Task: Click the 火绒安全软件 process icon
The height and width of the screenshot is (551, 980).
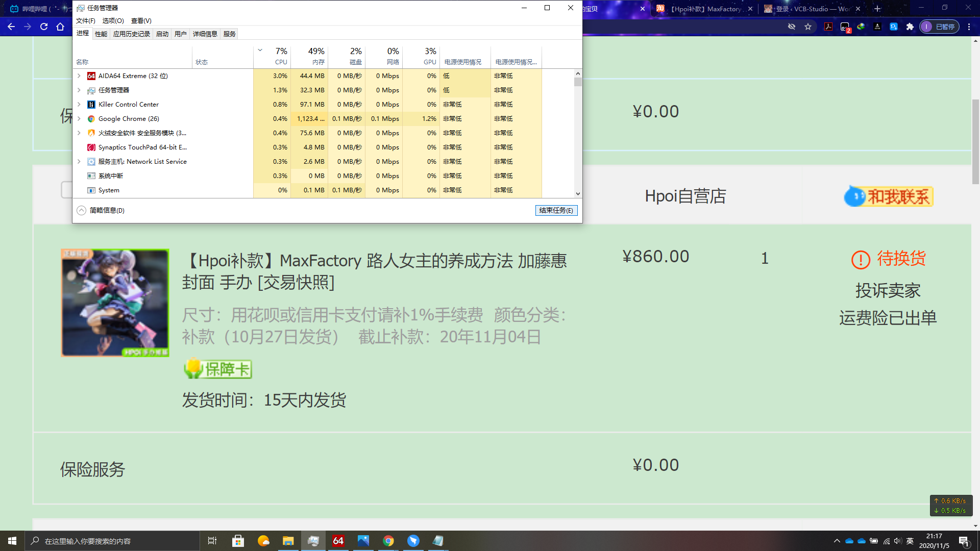Action: tap(91, 133)
